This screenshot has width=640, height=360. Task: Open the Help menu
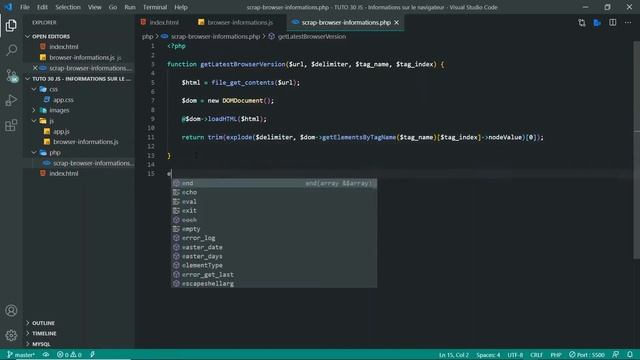(x=181, y=7)
